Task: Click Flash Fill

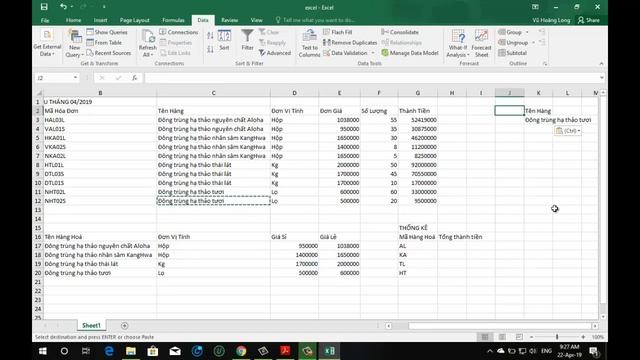Action: click(338, 32)
